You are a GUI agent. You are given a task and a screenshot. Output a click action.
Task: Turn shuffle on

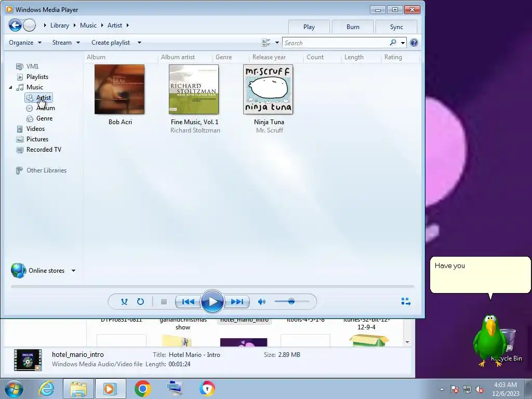124,301
